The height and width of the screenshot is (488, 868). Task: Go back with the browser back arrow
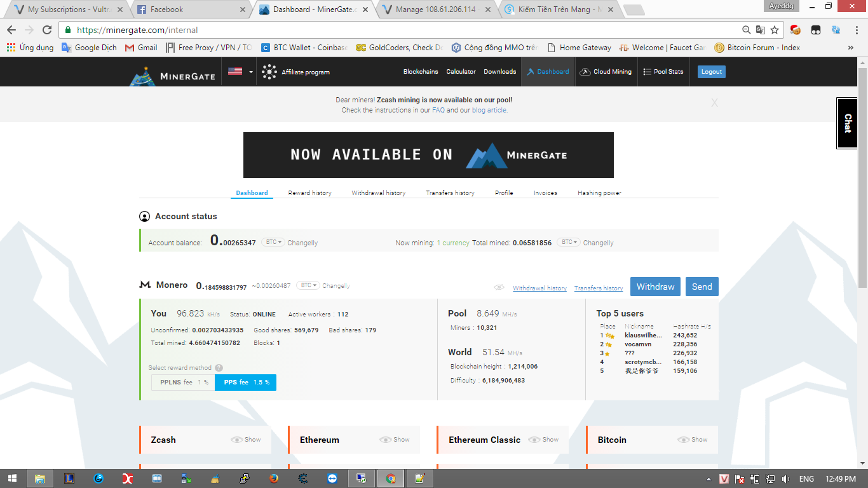(11, 30)
